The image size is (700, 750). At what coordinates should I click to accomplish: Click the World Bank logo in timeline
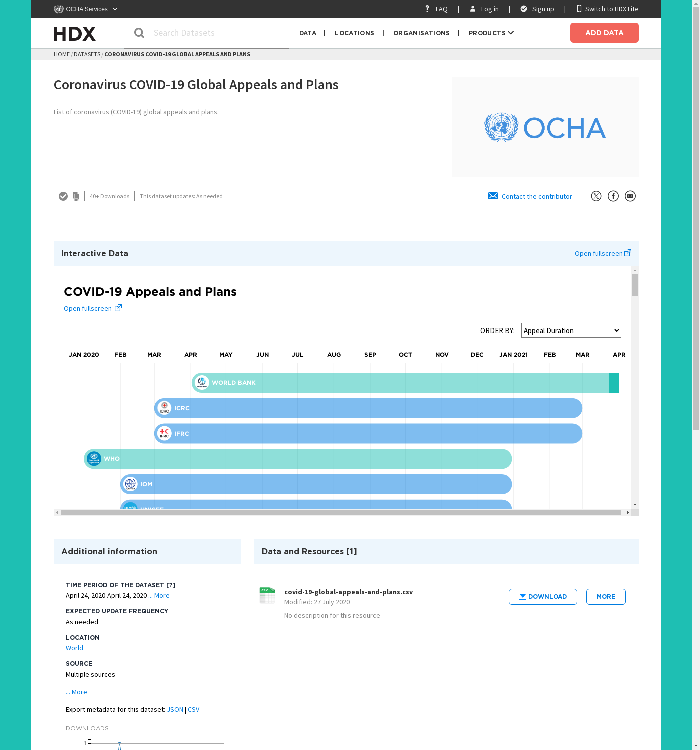pos(202,383)
